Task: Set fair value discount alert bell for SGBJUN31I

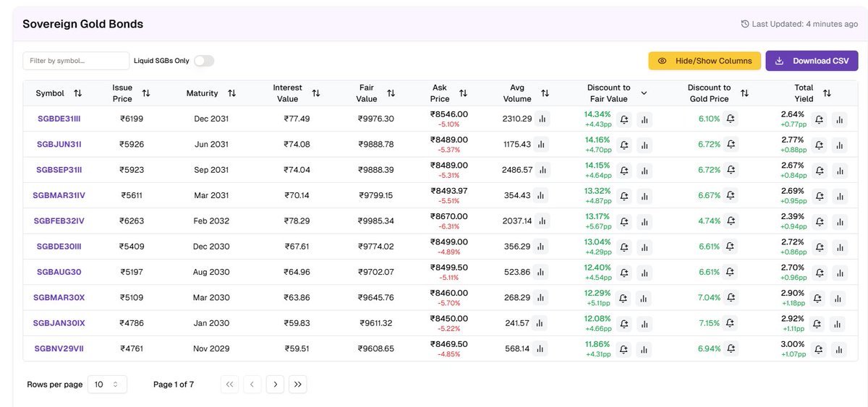Action: coord(624,145)
